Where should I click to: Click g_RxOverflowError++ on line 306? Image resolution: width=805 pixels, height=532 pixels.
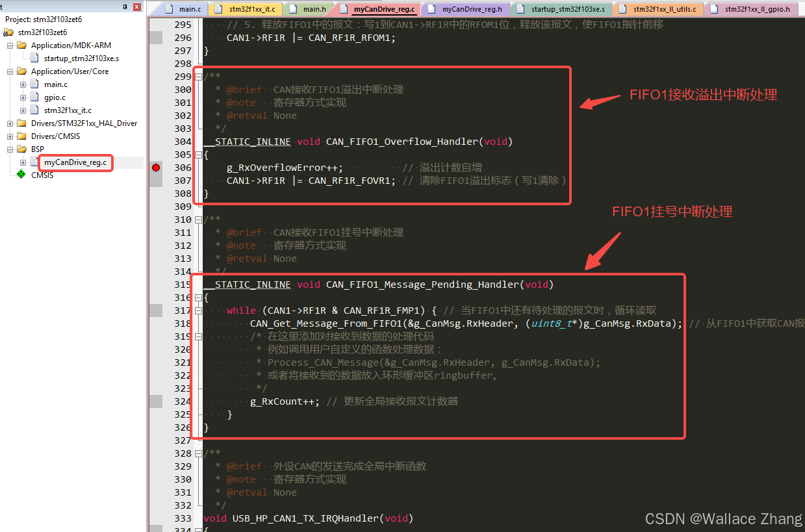tap(282, 168)
